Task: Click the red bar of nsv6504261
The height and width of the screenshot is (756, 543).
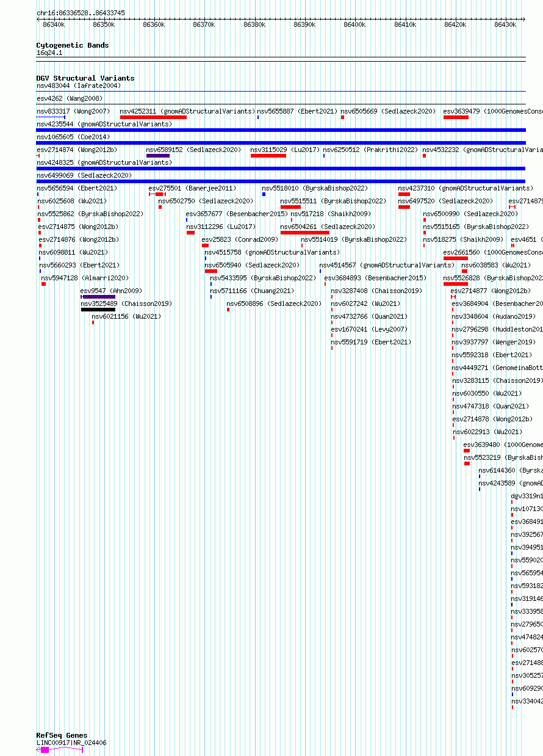Action: click(x=305, y=233)
